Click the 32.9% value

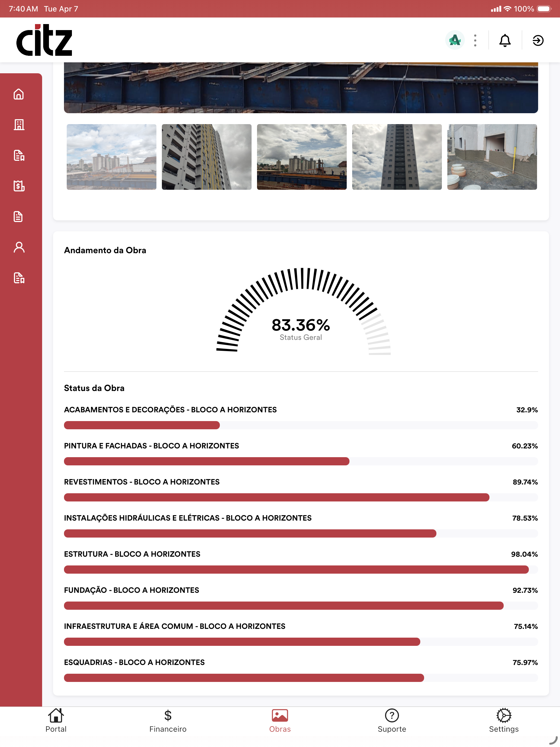pyautogui.click(x=527, y=410)
